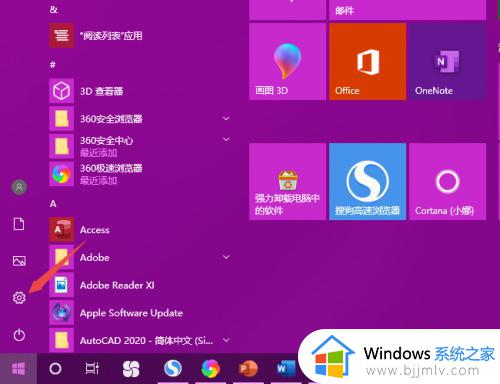This screenshot has width=500, height=384.
Task: Expand the 360安全浏览器 folder chevron
Action: tap(226, 119)
